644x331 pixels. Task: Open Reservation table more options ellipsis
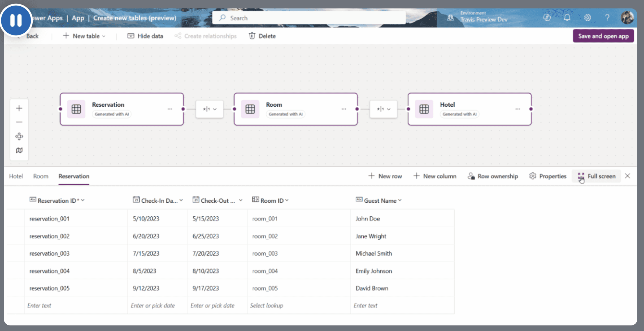pos(170,109)
